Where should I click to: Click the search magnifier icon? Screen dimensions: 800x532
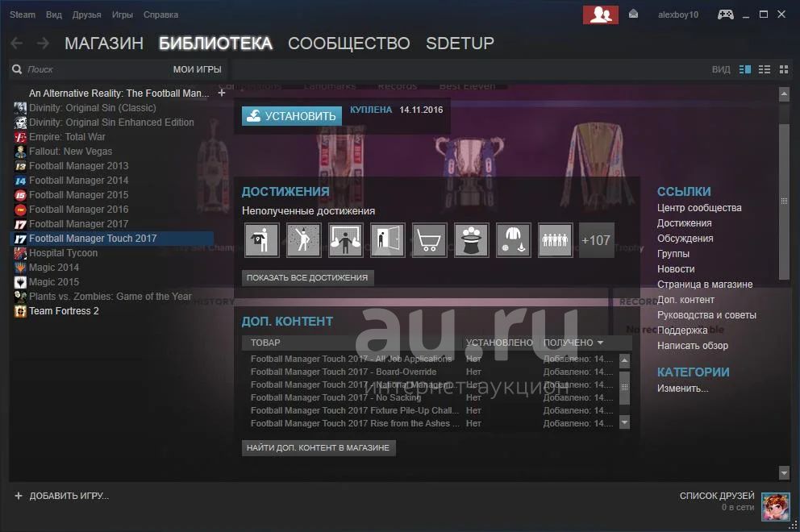click(x=17, y=69)
